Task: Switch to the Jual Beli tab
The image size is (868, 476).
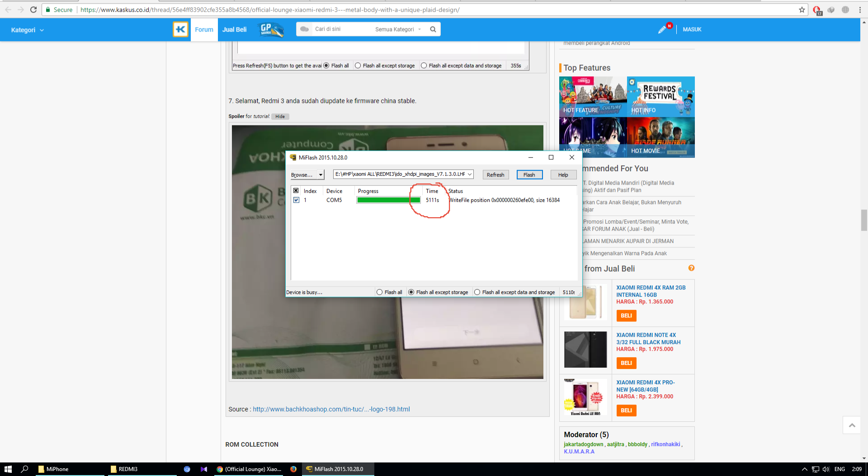Action: [x=234, y=29]
